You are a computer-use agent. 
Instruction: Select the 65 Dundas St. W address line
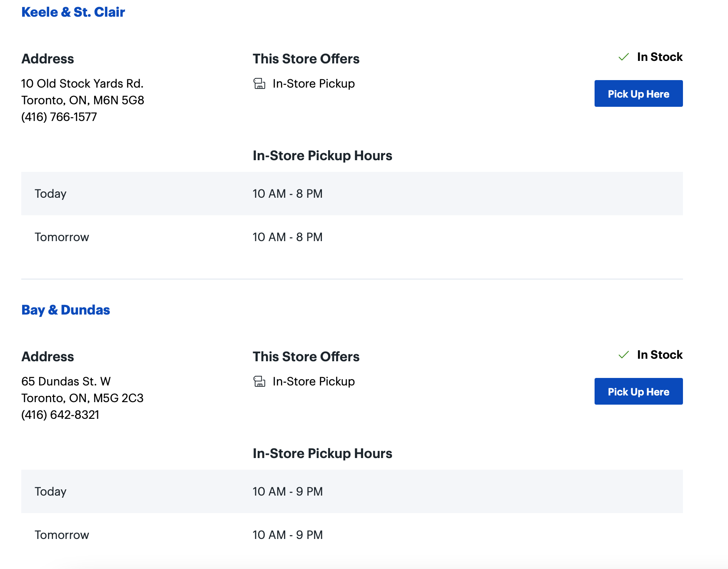point(66,382)
